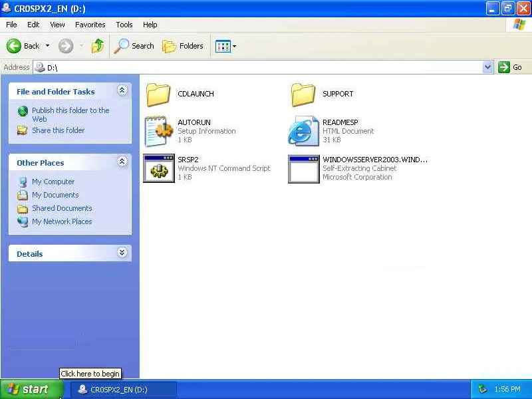Toggle the Folders pane button
532x399 pixels.
(x=183, y=46)
